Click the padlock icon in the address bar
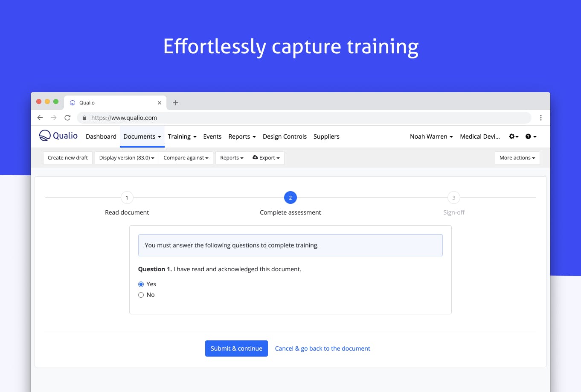The height and width of the screenshot is (392, 581). (84, 117)
